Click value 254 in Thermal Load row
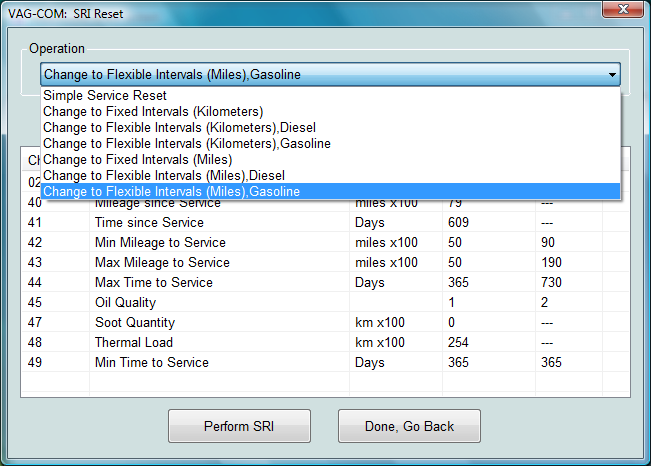 (458, 342)
